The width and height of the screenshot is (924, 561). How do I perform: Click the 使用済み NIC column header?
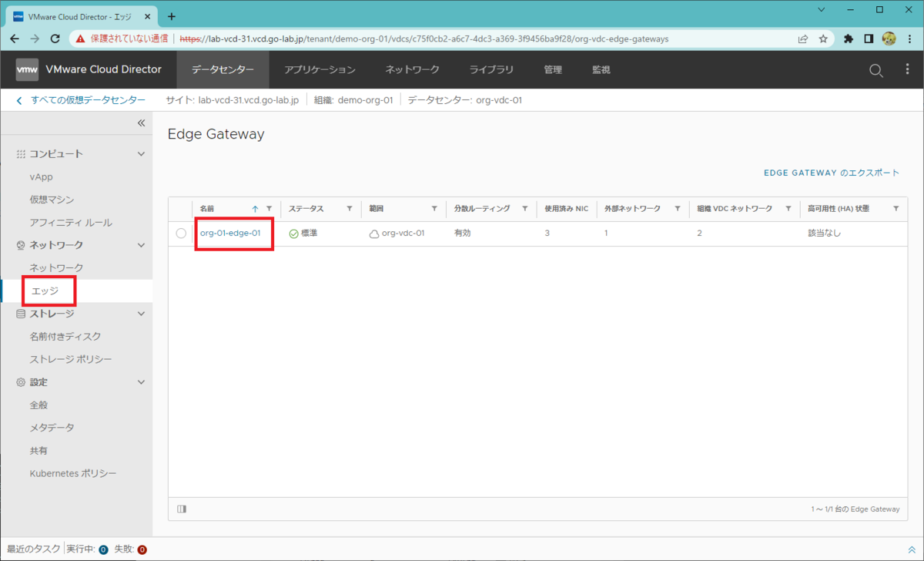pyautogui.click(x=566, y=209)
